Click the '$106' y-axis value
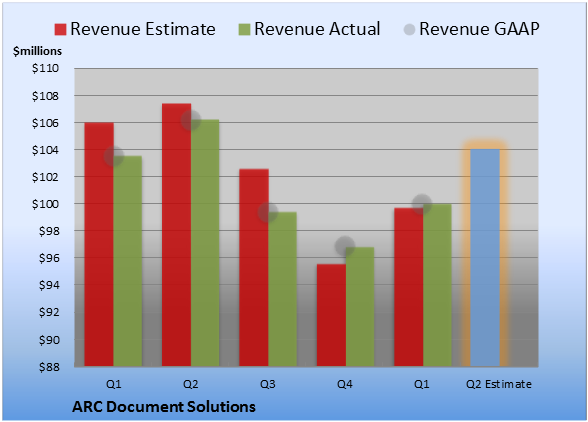588x422 pixels. click(x=45, y=123)
